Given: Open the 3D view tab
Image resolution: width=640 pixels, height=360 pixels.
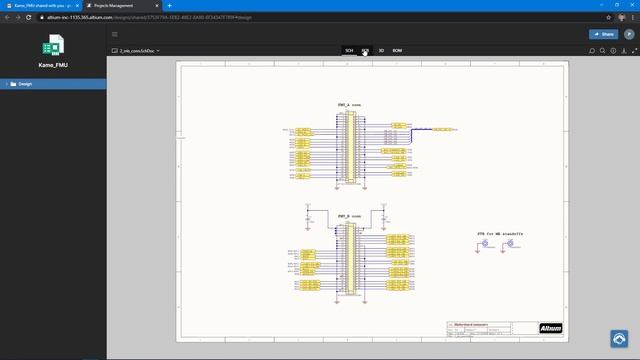Looking at the screenshot, I should pos(381,51).
